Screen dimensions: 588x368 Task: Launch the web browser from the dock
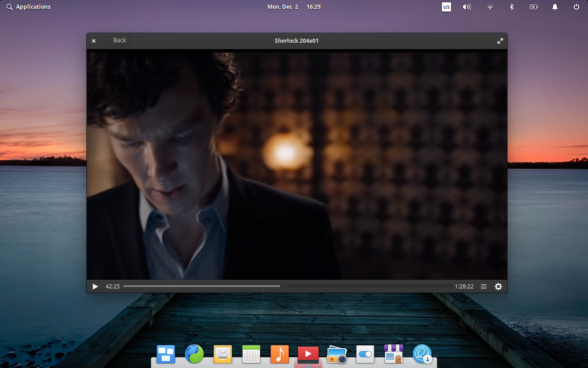coord(194,354)
